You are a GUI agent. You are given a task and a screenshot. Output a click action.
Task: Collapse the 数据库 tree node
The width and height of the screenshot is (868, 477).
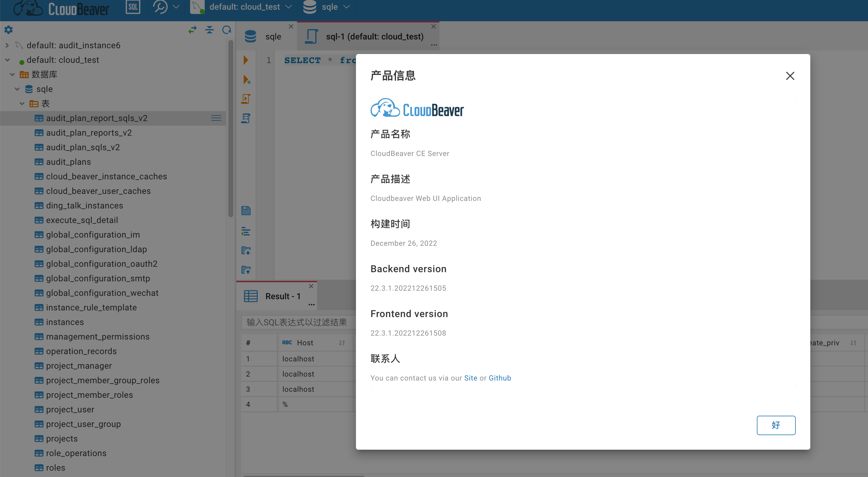[12, 74]
